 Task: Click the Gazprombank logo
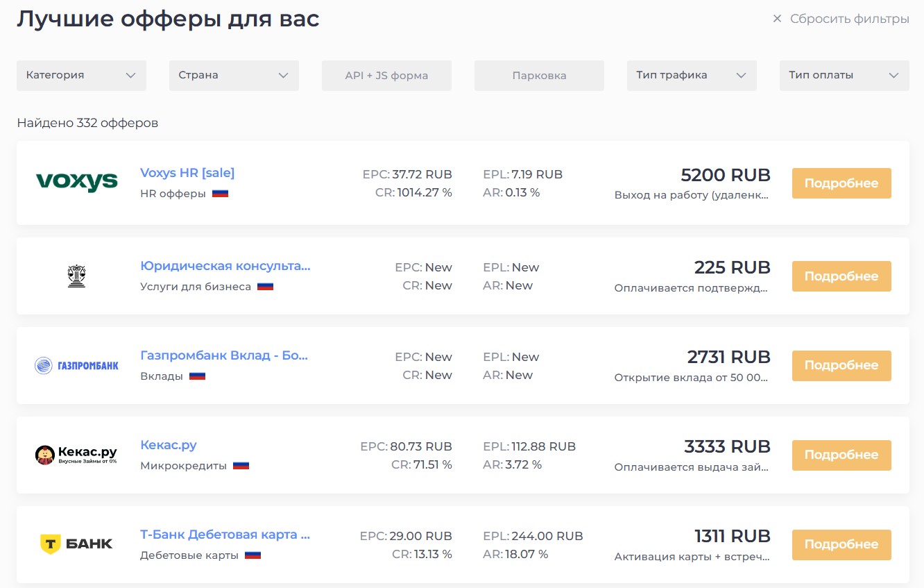click(x=76, y=365)
